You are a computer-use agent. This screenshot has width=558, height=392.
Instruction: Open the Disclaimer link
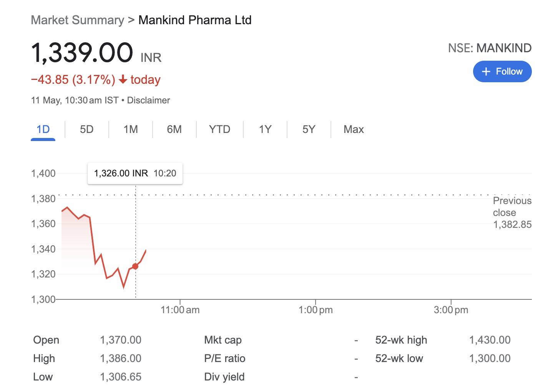click(148, 100)
